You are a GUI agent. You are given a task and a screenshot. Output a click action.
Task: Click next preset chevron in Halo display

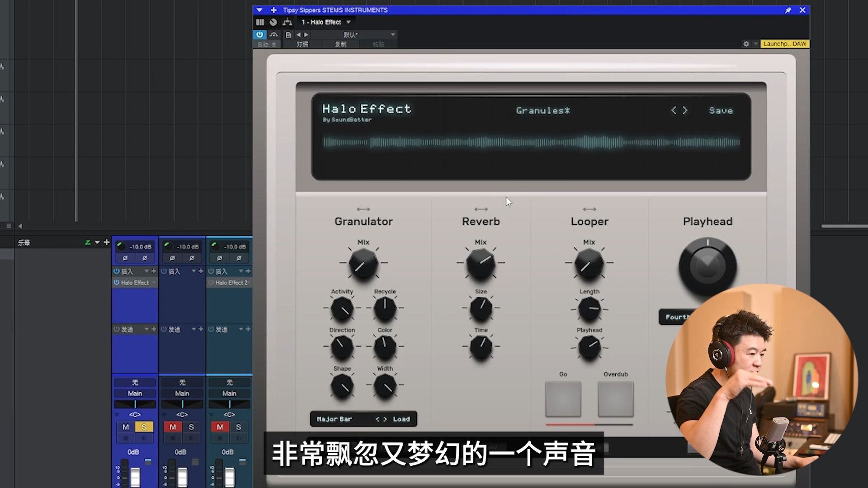pos(685,110)
